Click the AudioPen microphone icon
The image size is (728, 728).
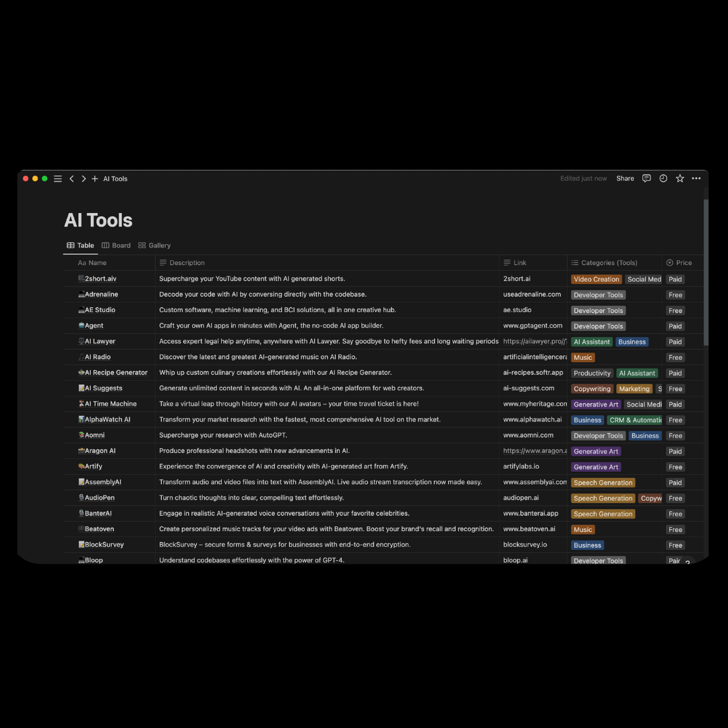[x=82, y=497]
